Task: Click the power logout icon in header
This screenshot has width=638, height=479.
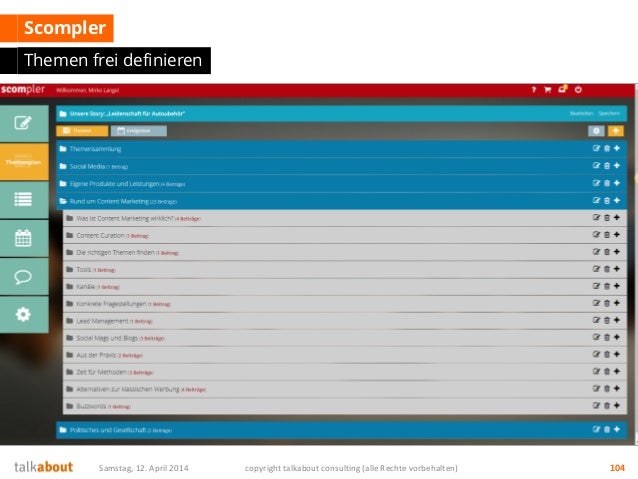Action: [578, 90]
